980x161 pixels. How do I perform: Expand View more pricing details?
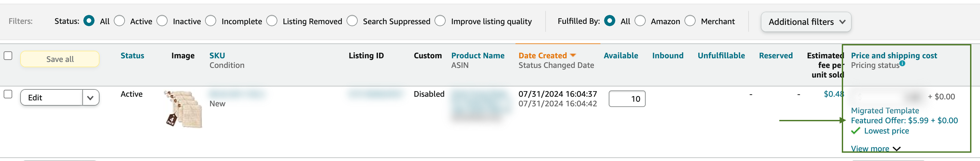pyautogui.click(x=875, y=148)
